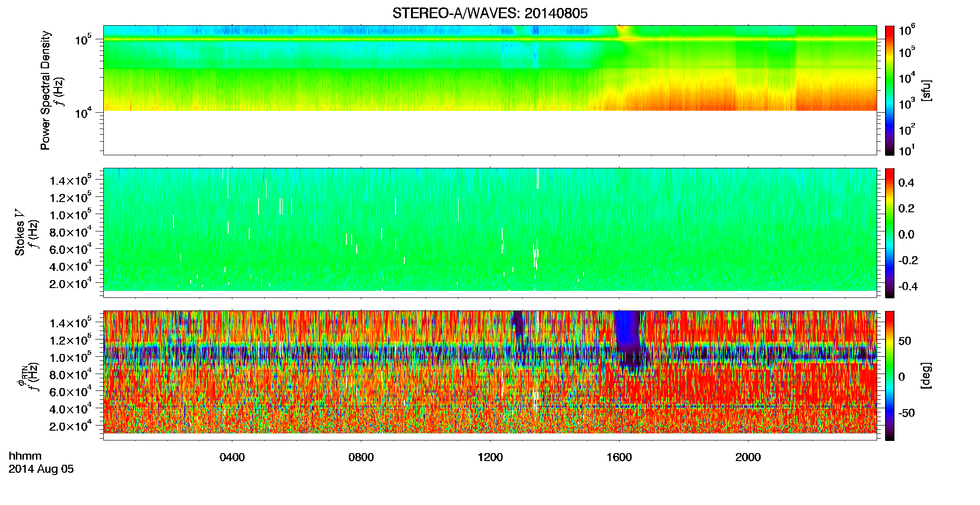Select the 2000 time axis label

(748, 457)
